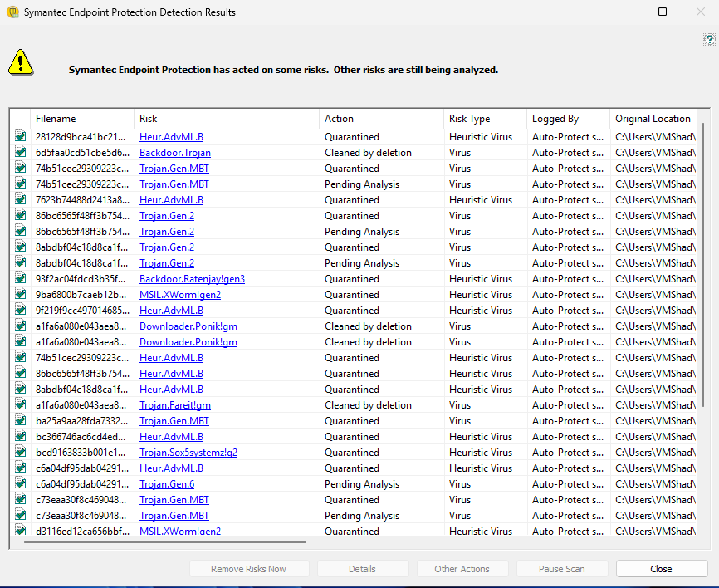The image size is (719, 588).
Task: Click row icon of 74b51cec29309223c Heur.AdvML.B row
Action: pyautogui.click(x=20, y=357)
